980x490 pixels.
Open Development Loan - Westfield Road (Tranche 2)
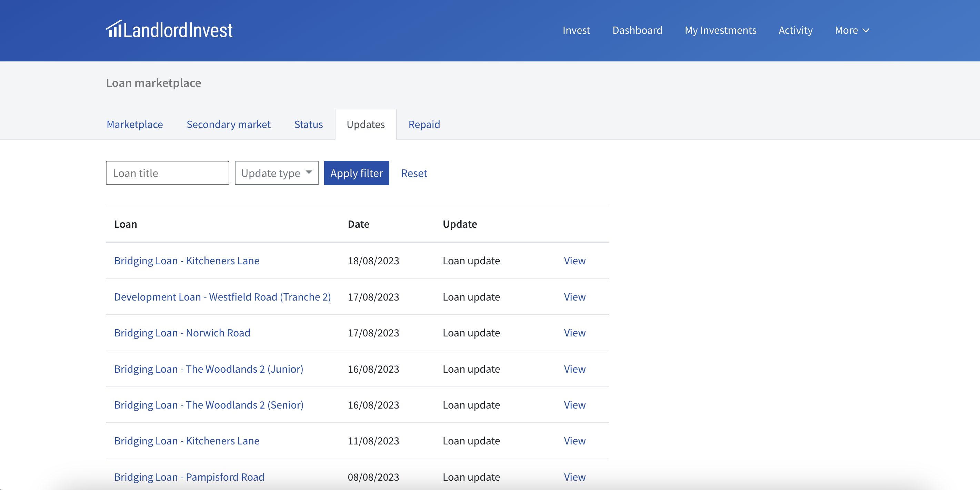click(x=222, y=297)
